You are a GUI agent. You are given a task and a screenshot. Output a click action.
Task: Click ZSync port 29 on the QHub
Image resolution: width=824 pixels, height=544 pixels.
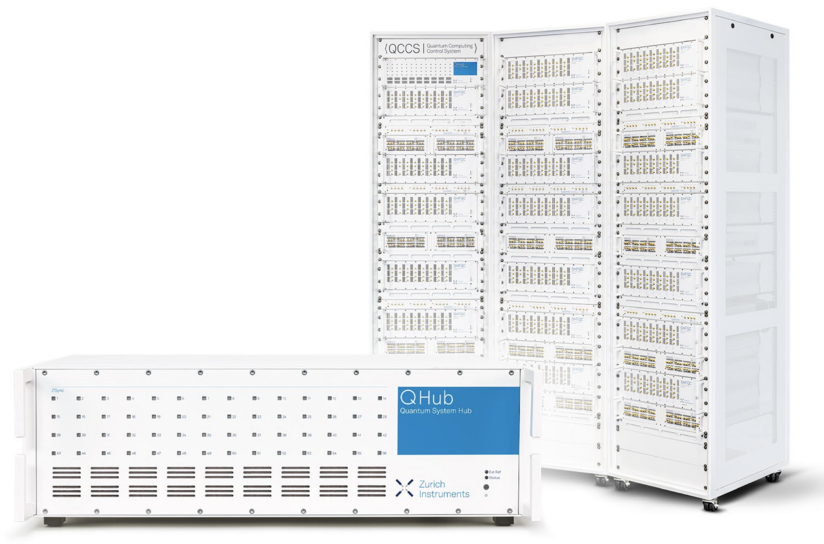[x=54, y=435]
